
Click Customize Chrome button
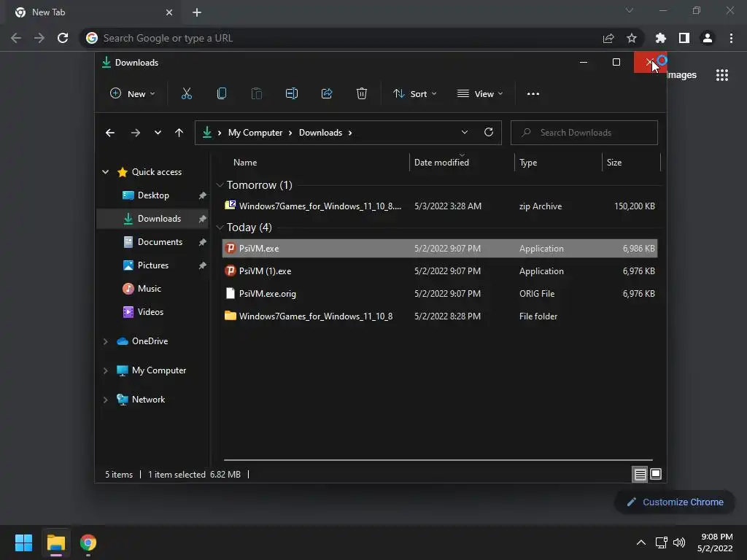[675, 502]
